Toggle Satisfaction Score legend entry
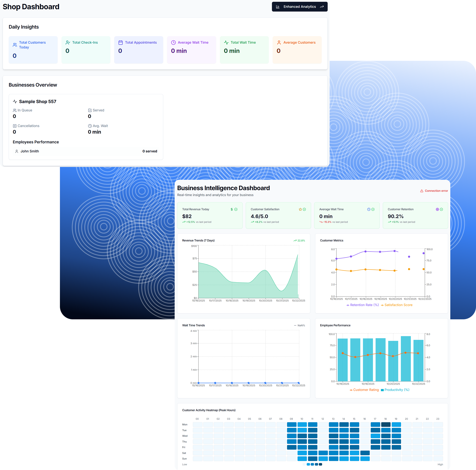The width and height of the screenshot is (476, 470). tap(396, 305)
